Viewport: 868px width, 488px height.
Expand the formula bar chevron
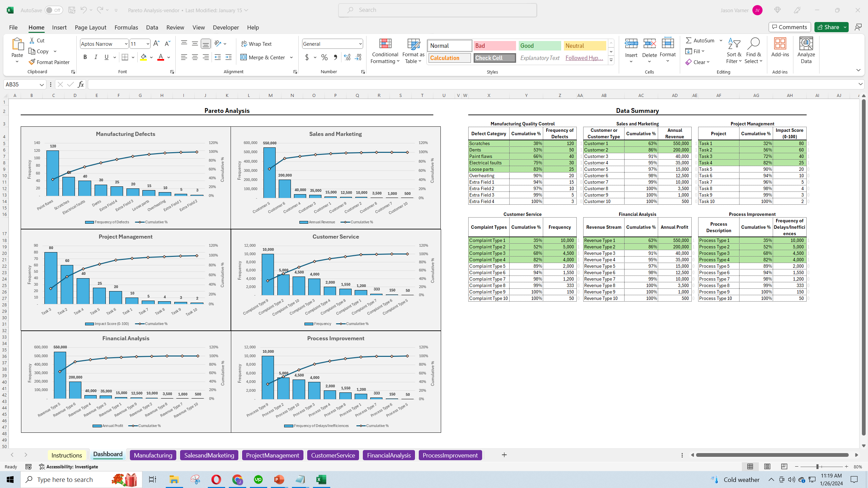click(x=860, y=84)
